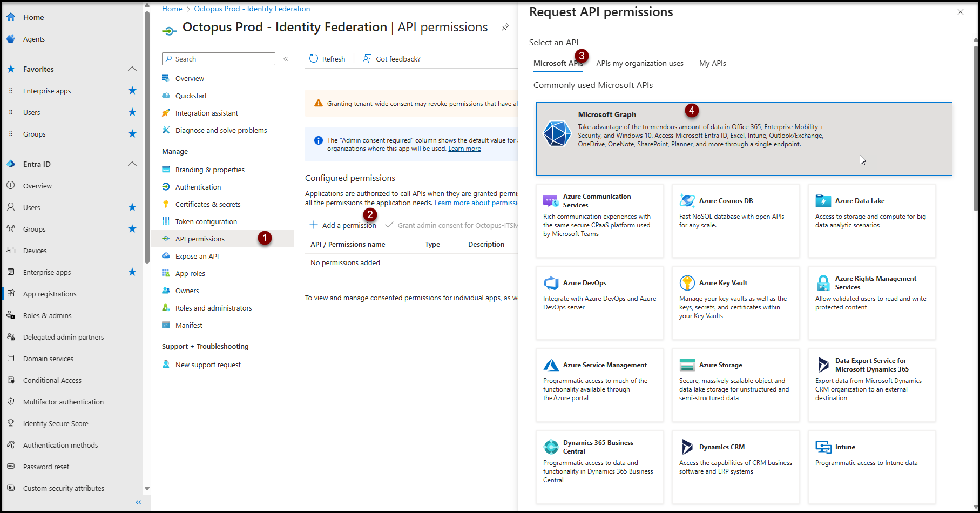The height and width of the screenshot is (513, 980).
Task: Open the My APIs tab
Action: [x=712, y=64]
